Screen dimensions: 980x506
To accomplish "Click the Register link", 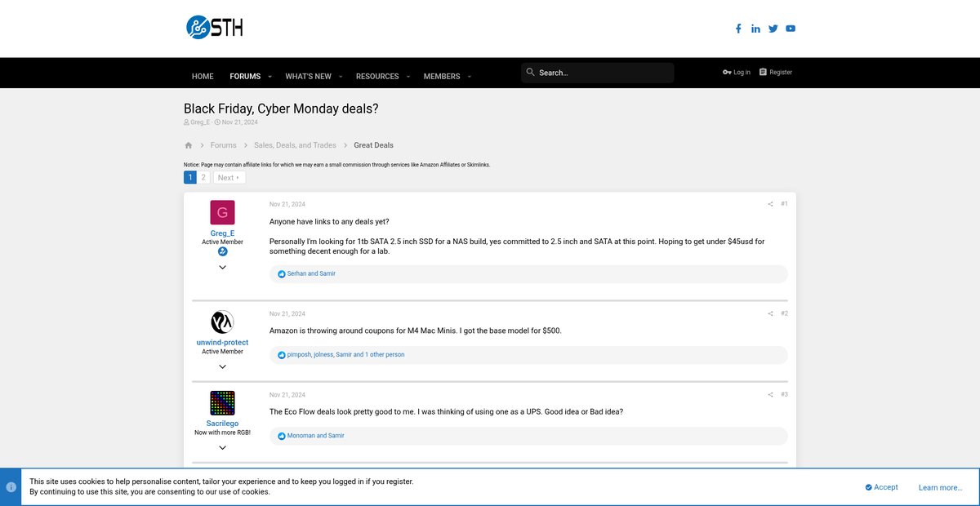I will [x=776, y=72].
